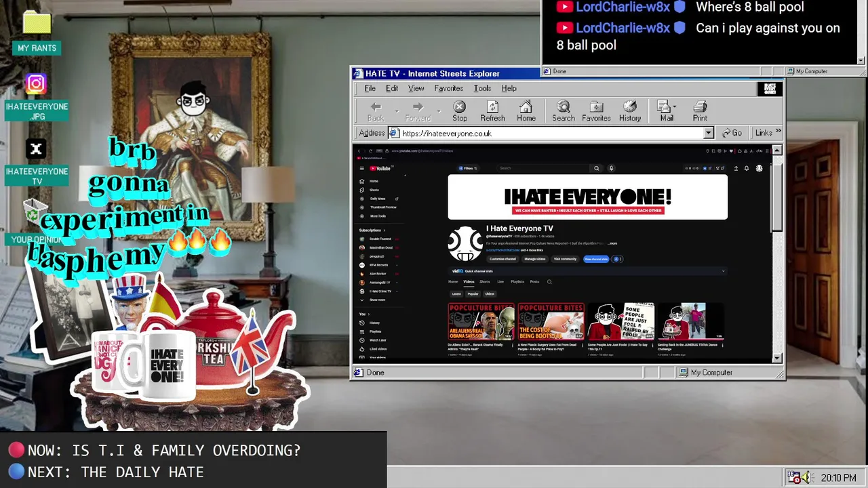Click the channel tab search magnifier
This screenshot has height=488, width=868.
click(549, 281)
